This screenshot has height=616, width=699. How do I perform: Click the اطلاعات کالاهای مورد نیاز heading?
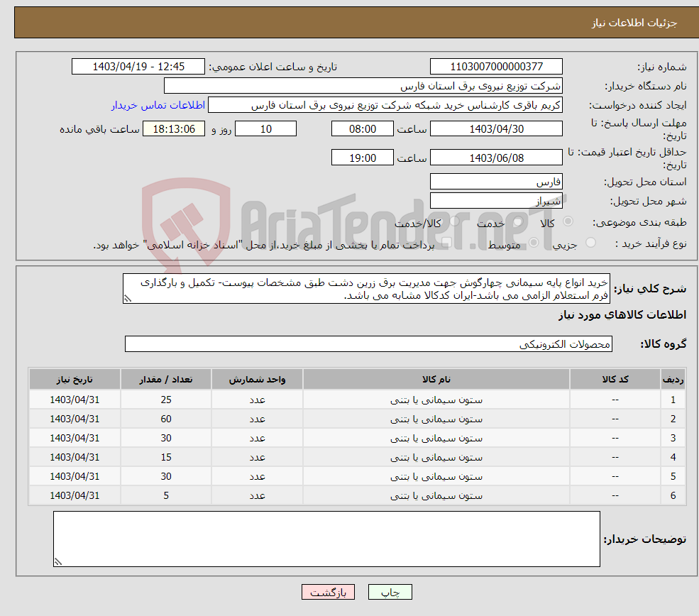(x=622, y=315)
